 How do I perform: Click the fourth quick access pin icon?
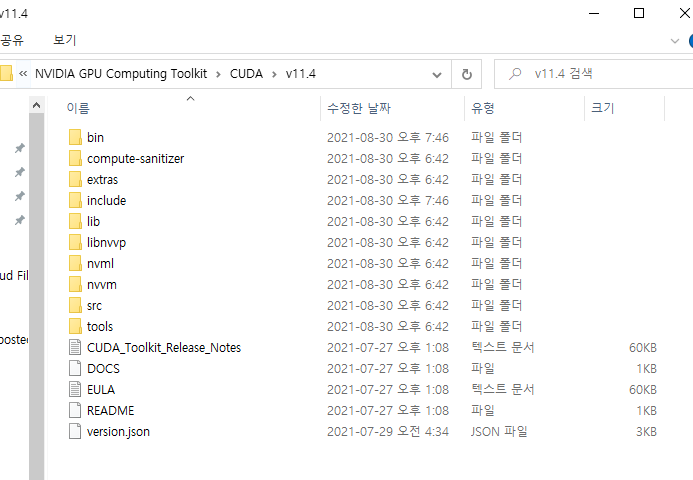point(19,220)
